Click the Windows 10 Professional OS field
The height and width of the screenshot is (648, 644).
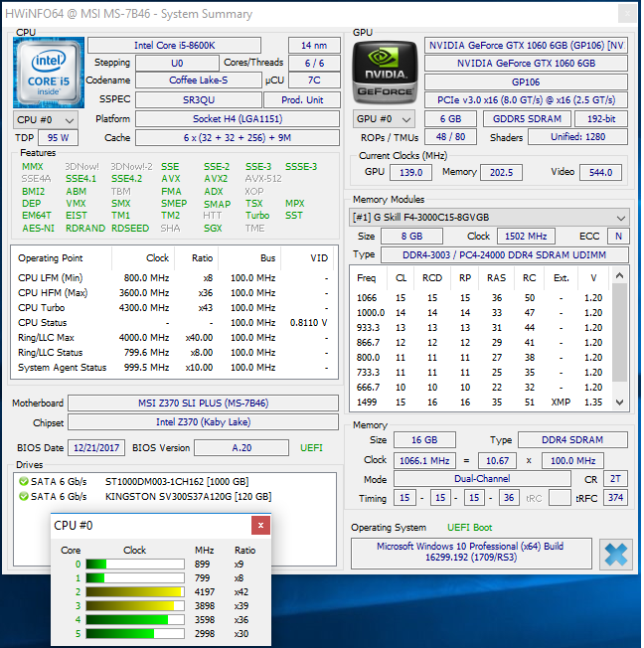(x=471, y=553)
